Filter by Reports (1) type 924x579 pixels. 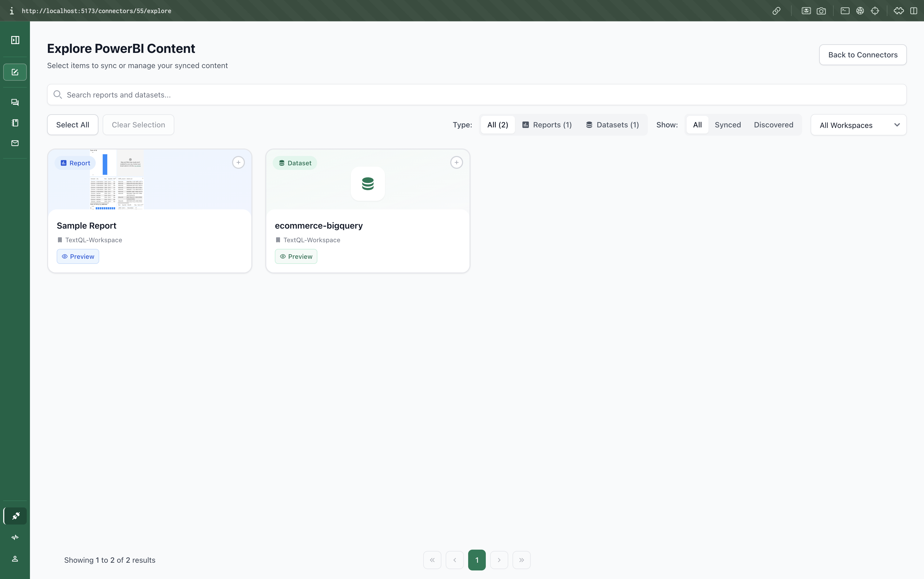pos(547,125)
